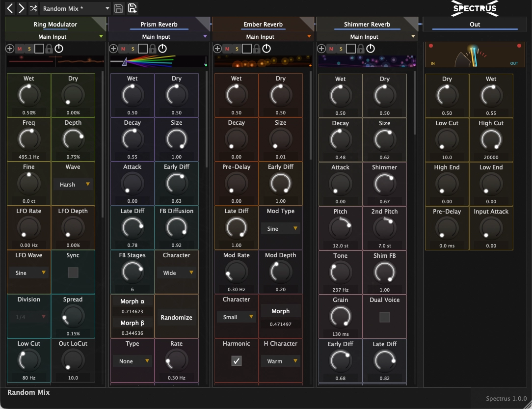Viewport: 532px width, 409px height.
Task: Click the shuffle/randomize preset icon in top toolbar
Action: coord(33,8)
